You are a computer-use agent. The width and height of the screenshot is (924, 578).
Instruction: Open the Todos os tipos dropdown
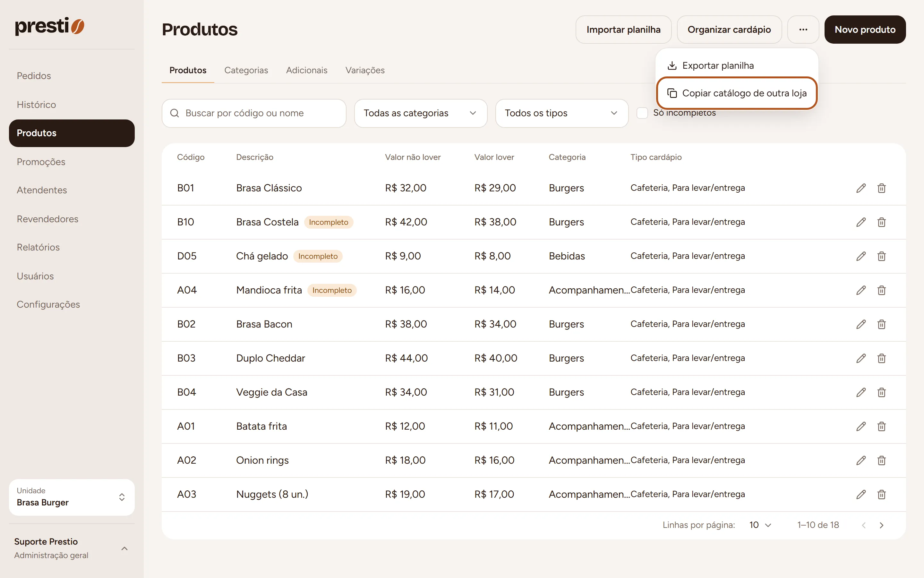562,113
